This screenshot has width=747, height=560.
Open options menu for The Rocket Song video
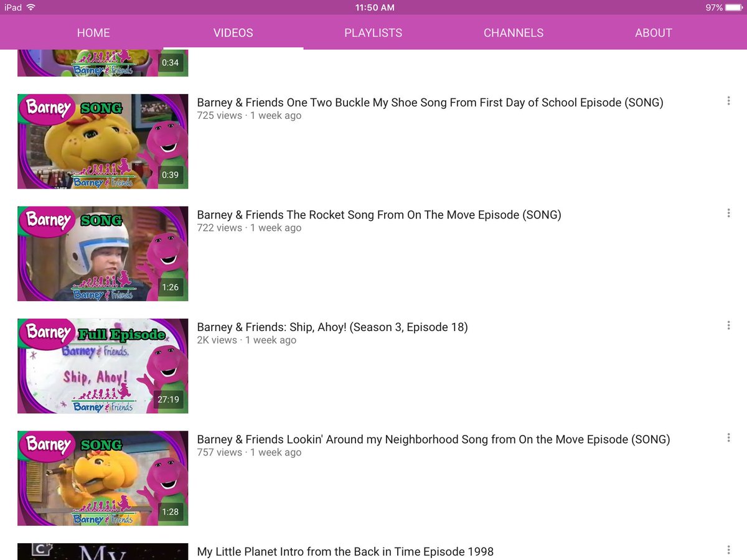pos(728,213)
